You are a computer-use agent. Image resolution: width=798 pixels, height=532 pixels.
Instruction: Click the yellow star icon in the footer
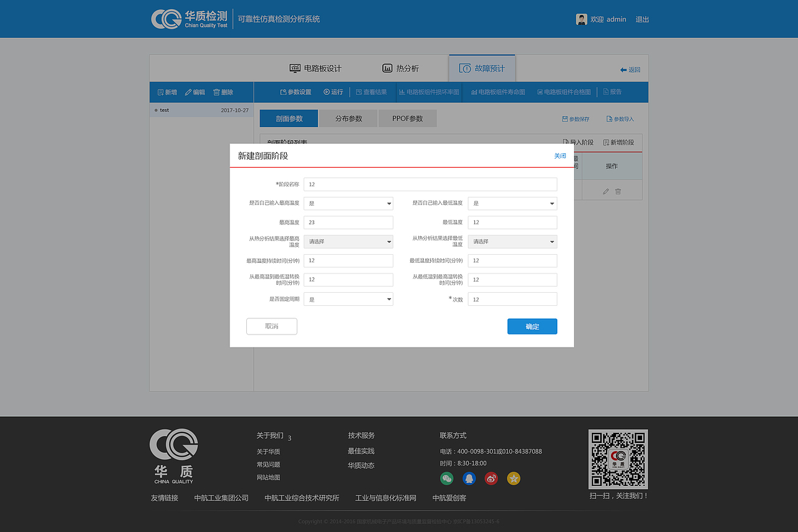pyautogui.click(x=514, y=478)
